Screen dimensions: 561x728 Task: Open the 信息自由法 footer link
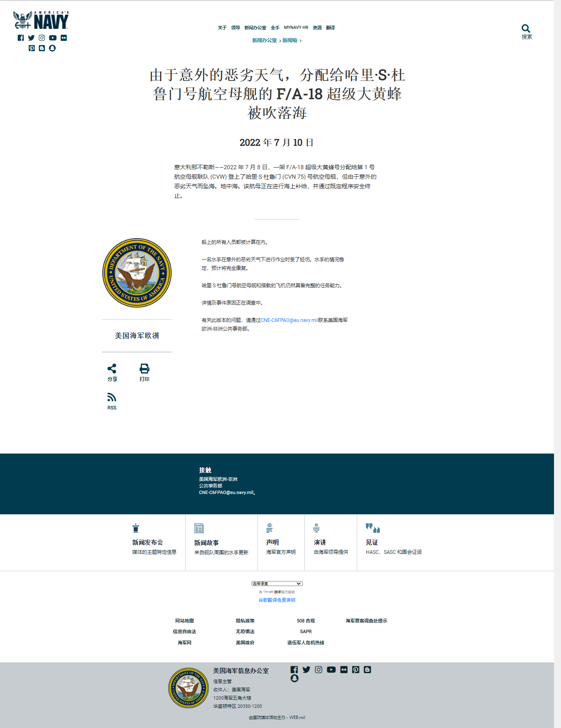pos(184,631)
